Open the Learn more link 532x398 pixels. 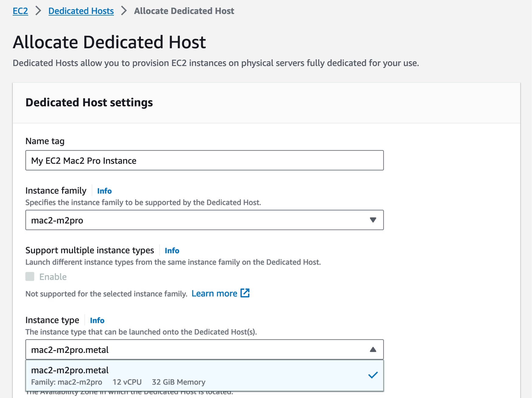214,293
